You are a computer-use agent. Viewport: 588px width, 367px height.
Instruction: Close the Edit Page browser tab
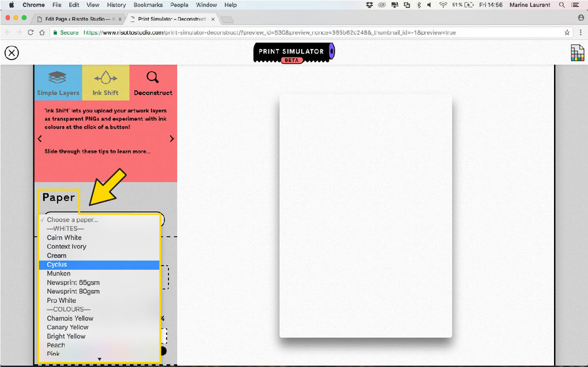point(120,19)
